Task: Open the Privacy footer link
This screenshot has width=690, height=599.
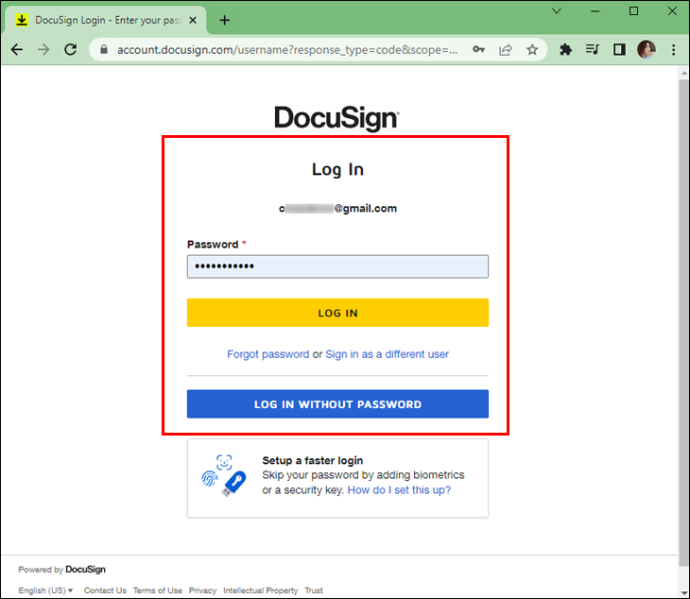Action: [x=203, y=590]
